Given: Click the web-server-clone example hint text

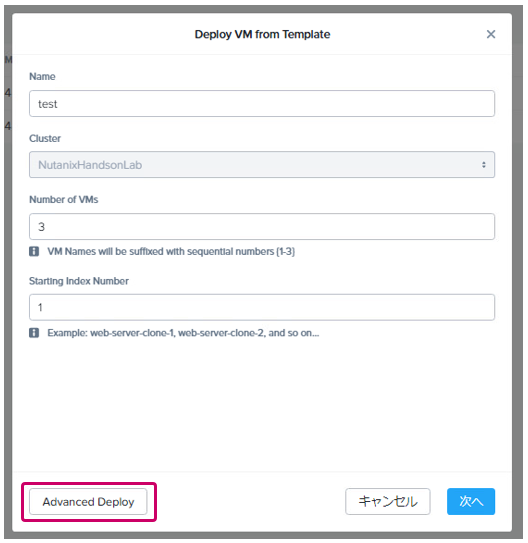Looking at the screenshot, I should point(183,333).
